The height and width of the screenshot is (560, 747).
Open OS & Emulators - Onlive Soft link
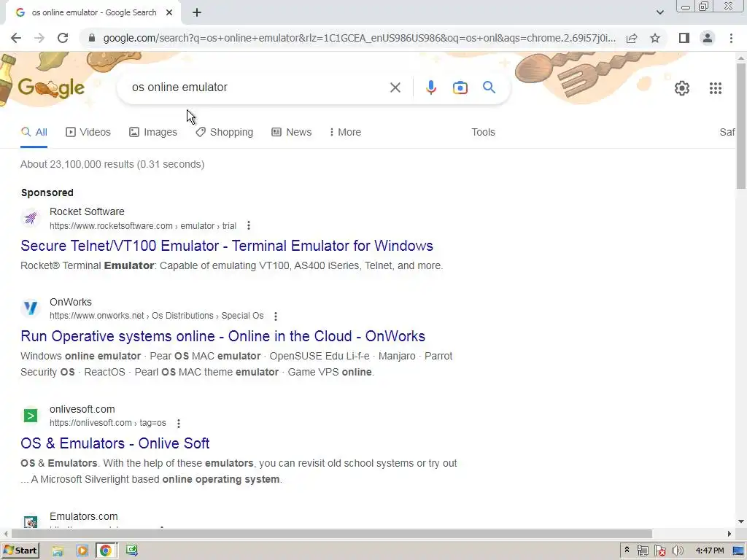pyautogui.click(x=115, y=443)
